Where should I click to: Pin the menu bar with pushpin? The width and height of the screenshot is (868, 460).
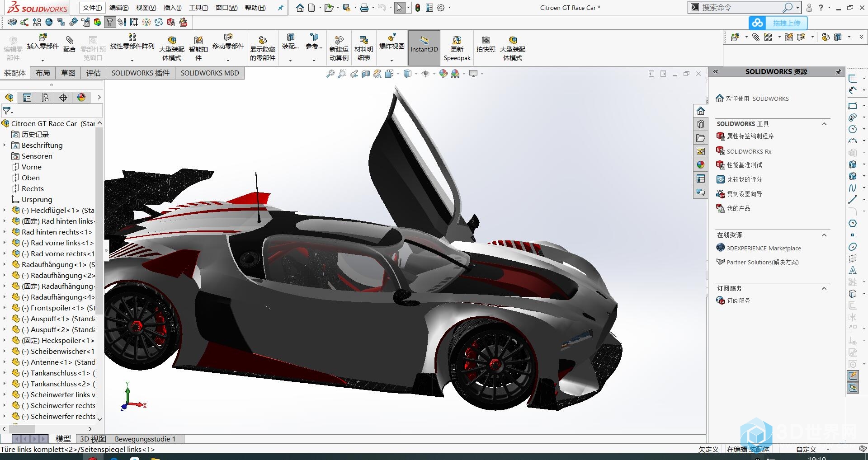[x=280, y=8]
